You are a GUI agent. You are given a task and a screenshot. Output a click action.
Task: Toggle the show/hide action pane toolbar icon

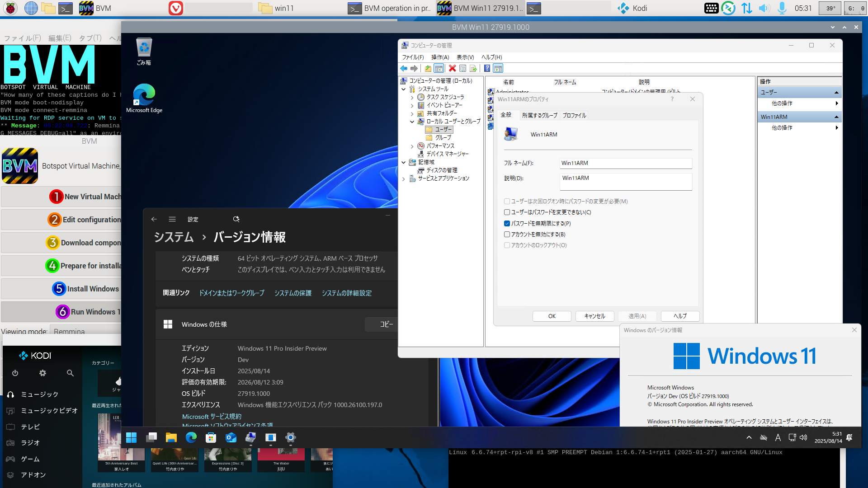point(498,68)
